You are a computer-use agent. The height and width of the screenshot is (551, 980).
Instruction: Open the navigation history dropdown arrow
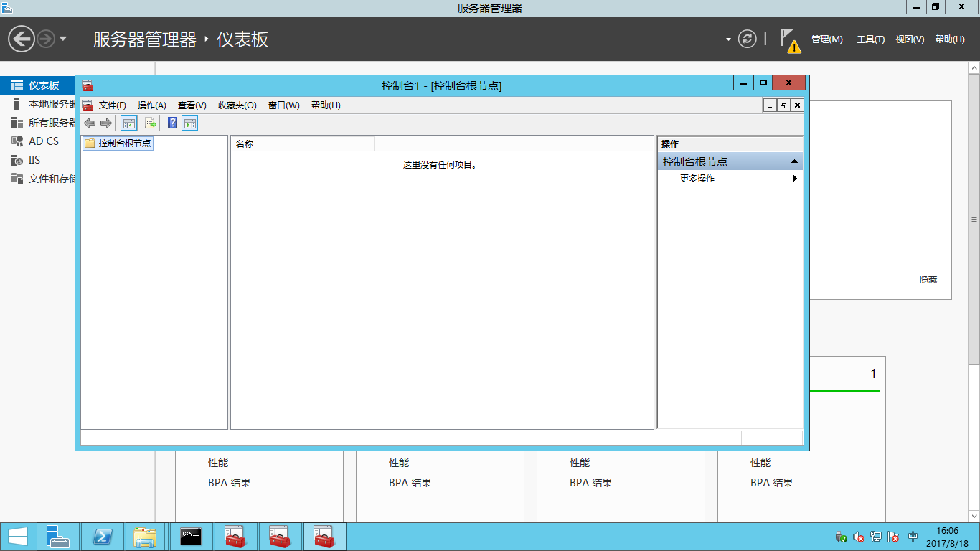click(63, 39)
